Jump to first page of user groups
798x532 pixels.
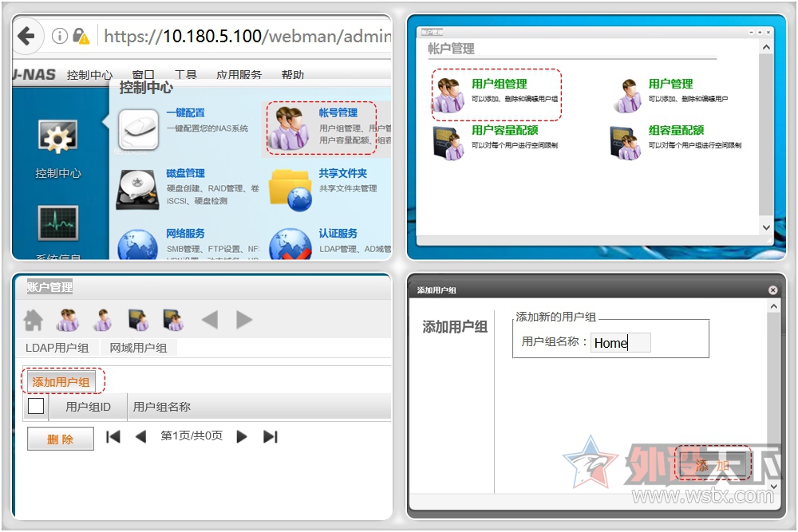click(x=113, y=436)
